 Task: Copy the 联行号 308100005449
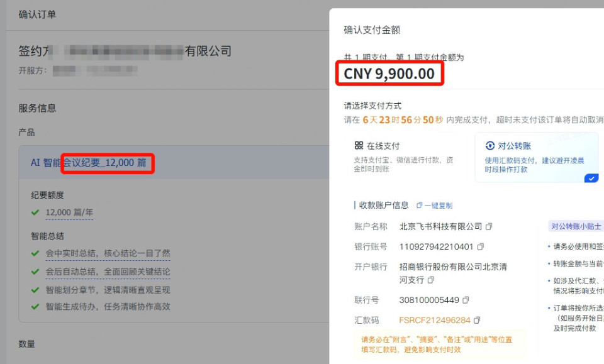466,300
